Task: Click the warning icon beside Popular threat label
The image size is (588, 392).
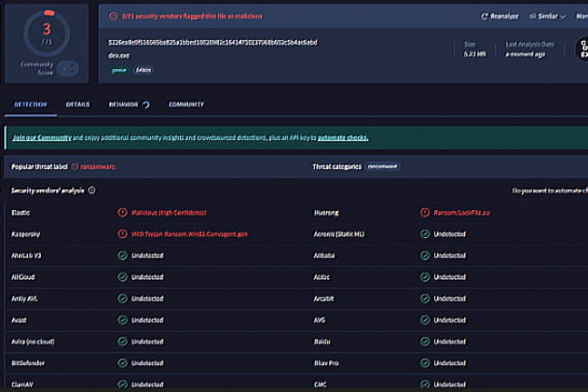Action: click(74, 167)
